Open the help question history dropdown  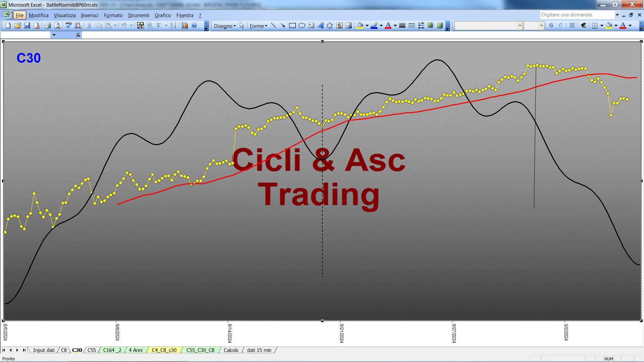click(617, 15)
